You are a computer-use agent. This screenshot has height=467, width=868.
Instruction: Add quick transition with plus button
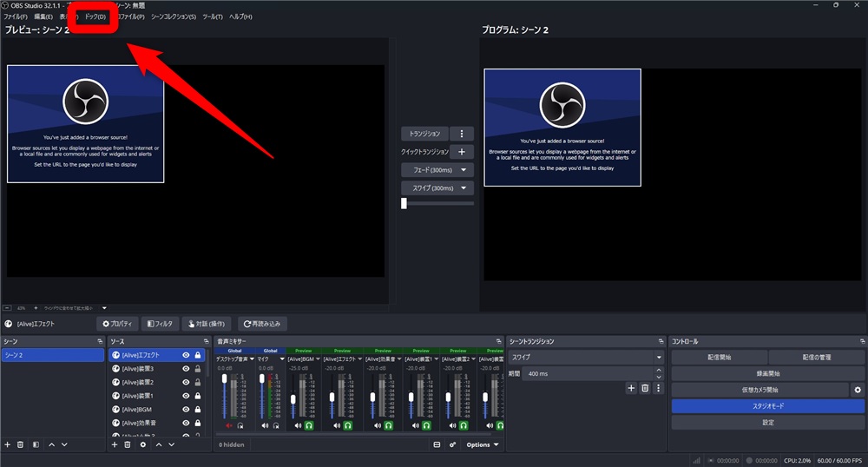pos(462,152)
